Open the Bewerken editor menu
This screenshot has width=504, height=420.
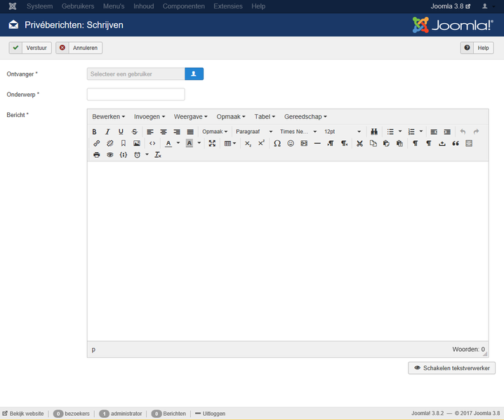coord(108,116)
